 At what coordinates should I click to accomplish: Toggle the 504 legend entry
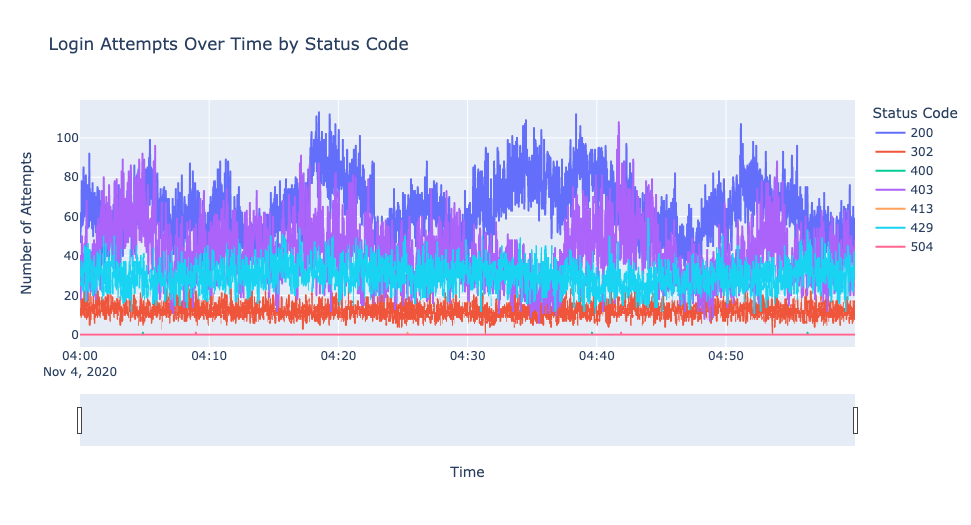904,246
